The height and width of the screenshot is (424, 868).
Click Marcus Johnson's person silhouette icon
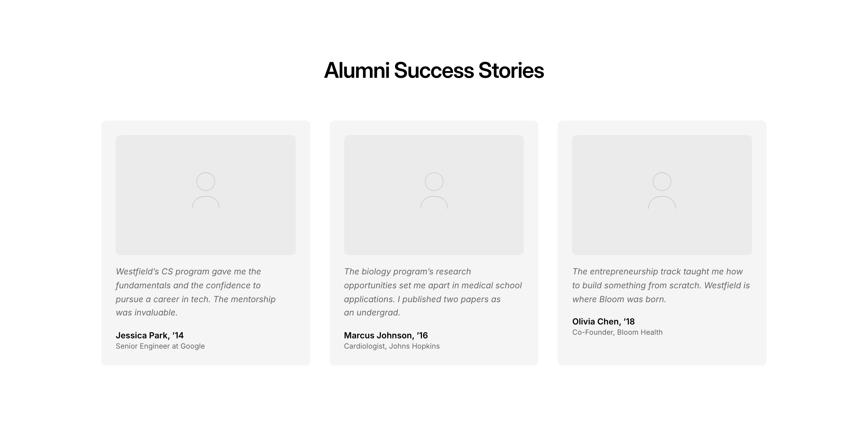[434, 191]
